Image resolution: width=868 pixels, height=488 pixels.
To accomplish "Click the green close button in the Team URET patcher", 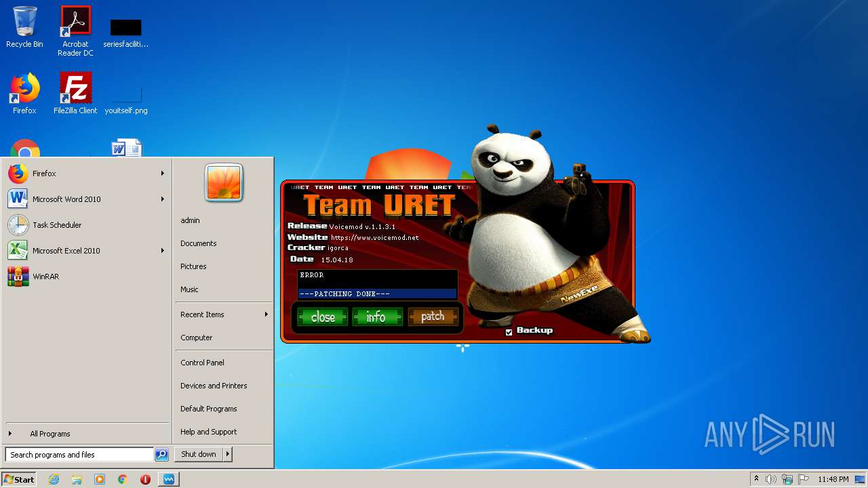I will click(x=323, y=317).
